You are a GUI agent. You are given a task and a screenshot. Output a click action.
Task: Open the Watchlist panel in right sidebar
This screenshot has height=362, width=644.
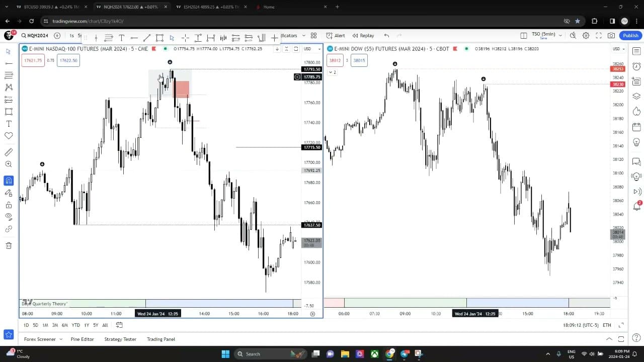pos(636,51)
